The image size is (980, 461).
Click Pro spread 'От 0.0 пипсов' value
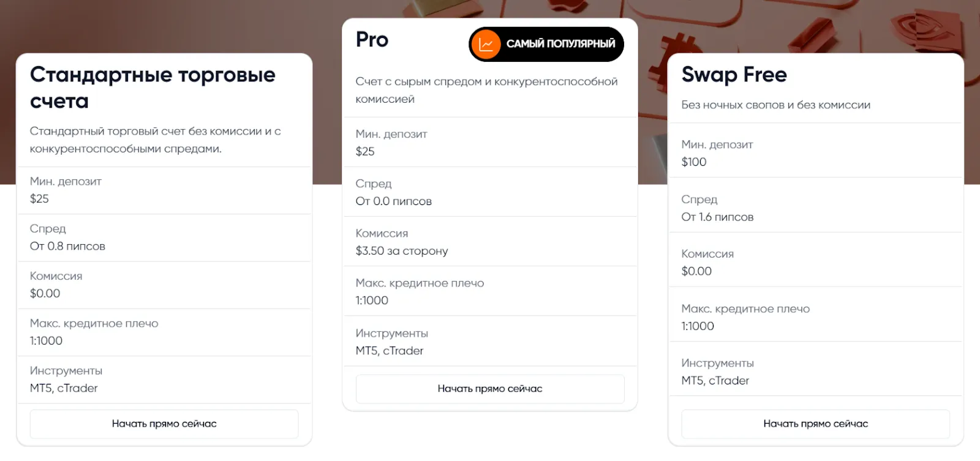click(x=393, y=201)
